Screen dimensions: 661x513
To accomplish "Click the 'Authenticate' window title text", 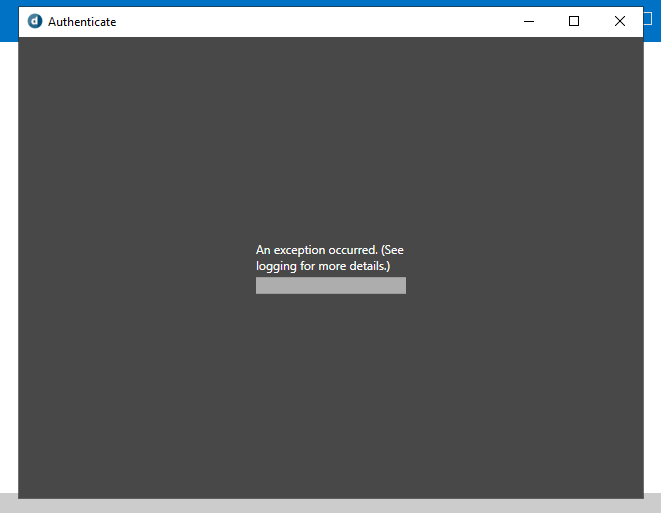I will 82,22.
